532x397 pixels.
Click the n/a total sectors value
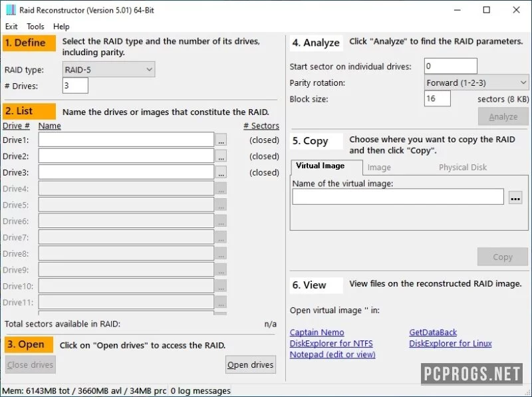point(271,324)
